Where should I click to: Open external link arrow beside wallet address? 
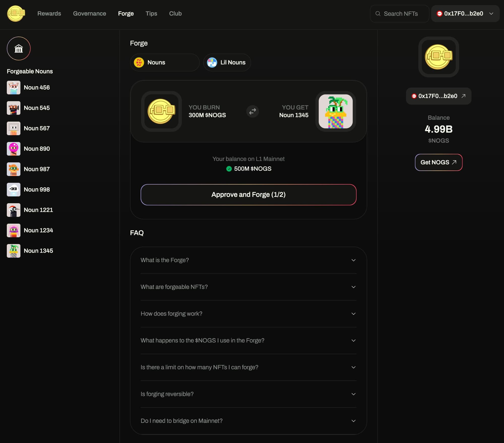click(463, 96)
